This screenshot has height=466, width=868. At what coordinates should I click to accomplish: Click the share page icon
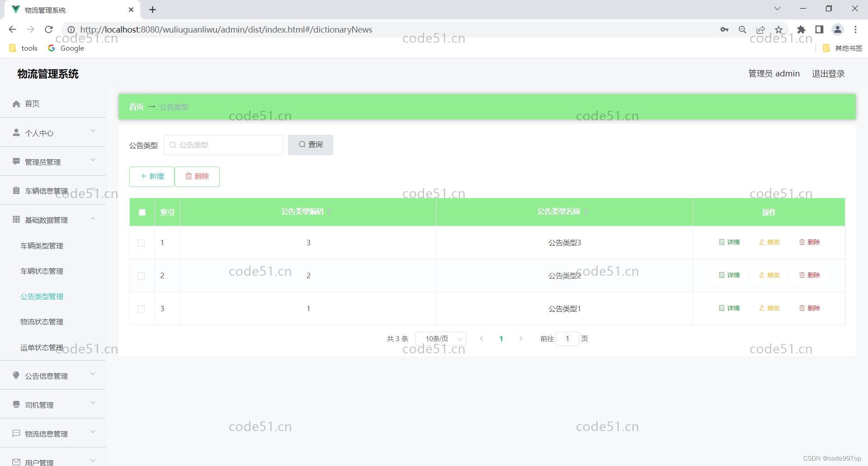760,29
